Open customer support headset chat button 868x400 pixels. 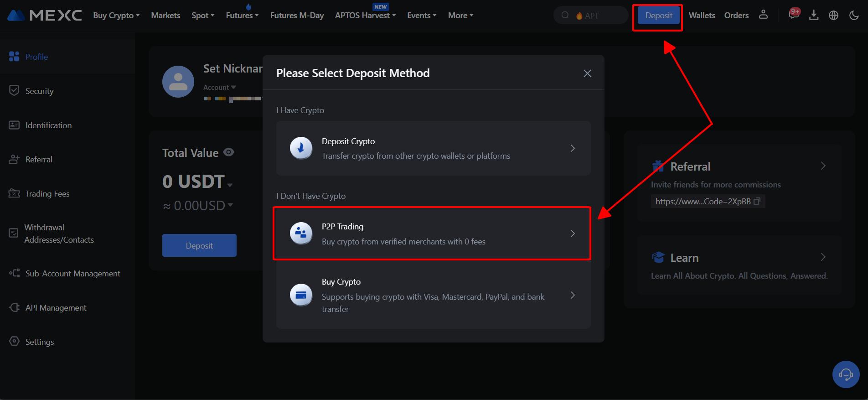846,374
